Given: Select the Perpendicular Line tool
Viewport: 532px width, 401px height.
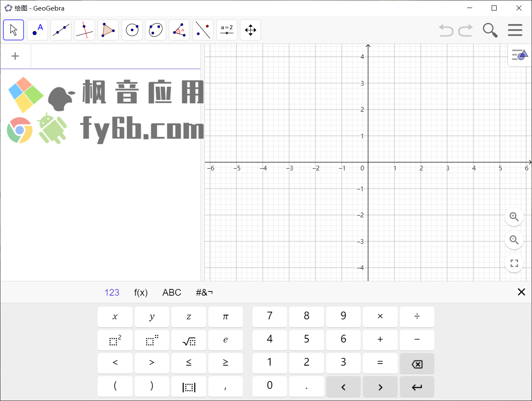Looking at the screenshot, I should 85,30.
